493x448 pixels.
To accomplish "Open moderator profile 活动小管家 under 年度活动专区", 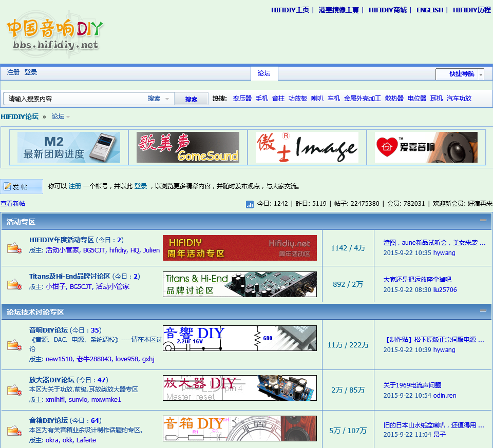I will coord(62,250).
